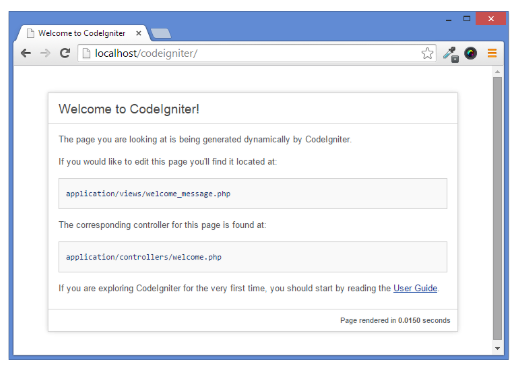Click the scrollbar down arrow
Image resolution: width=520 pixels, height=370 pixels.
497,348
